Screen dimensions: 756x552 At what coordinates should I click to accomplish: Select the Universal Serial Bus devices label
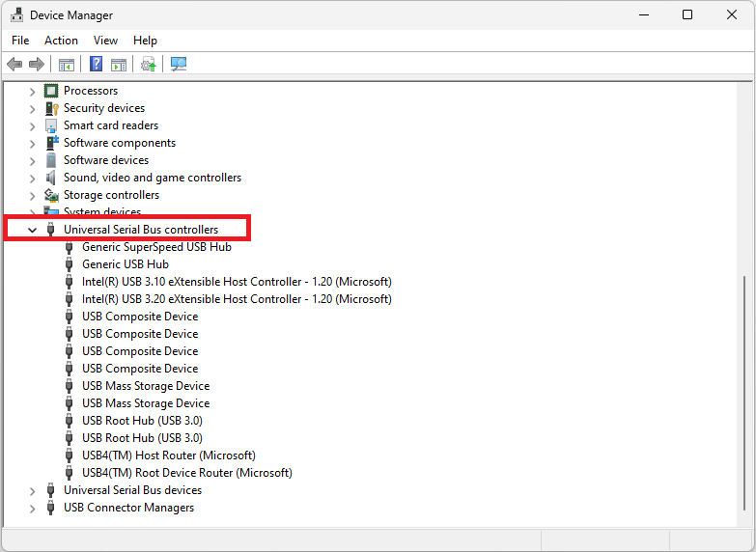(132, 490)
